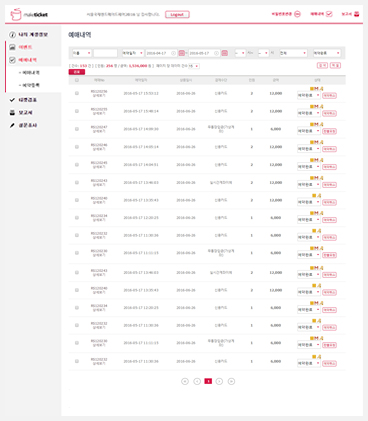Check the row dated 2016-05-17 14:05:14
Image resolution: width=368 pixels, height=421 pixels.
point(77,147)
